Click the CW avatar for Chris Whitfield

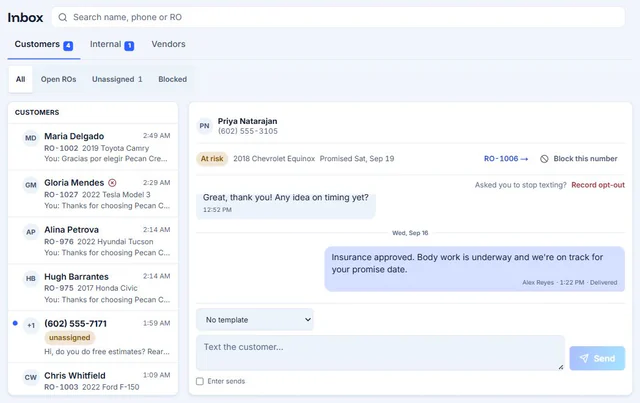pyautogui.click(x=31, y=377)
